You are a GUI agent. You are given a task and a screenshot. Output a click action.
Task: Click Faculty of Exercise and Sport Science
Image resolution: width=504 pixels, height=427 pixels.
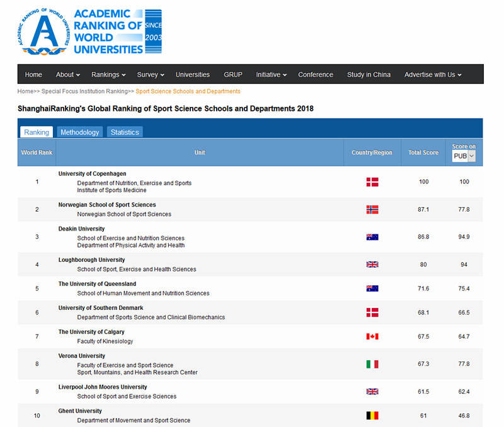125,365
